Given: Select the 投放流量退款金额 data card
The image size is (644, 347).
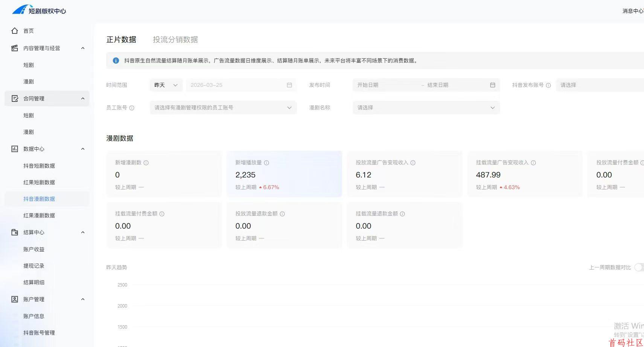Looking at the screenshot, I should 284,225.
